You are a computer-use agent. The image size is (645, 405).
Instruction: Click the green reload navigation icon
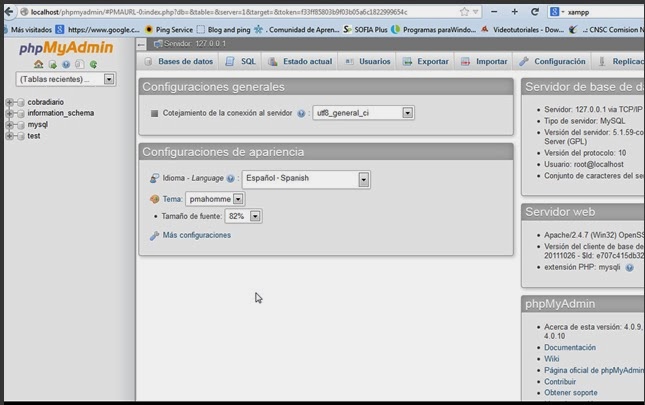(93, 64)
